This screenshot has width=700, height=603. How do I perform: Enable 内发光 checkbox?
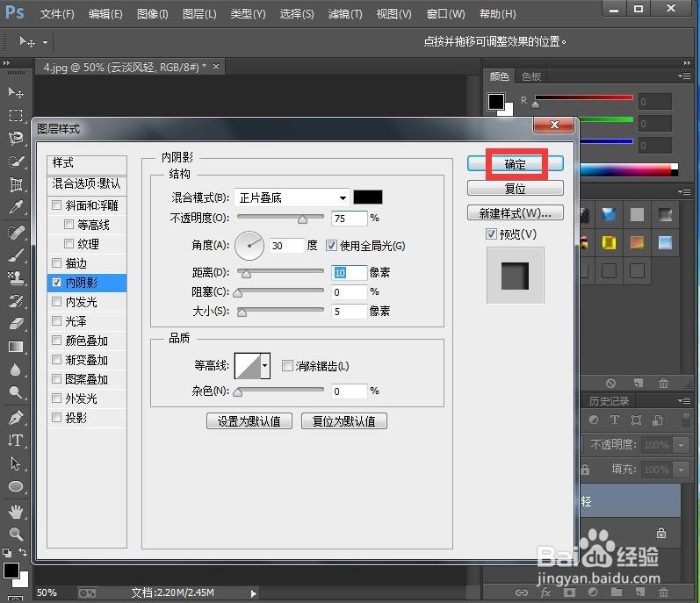point(57,302)
